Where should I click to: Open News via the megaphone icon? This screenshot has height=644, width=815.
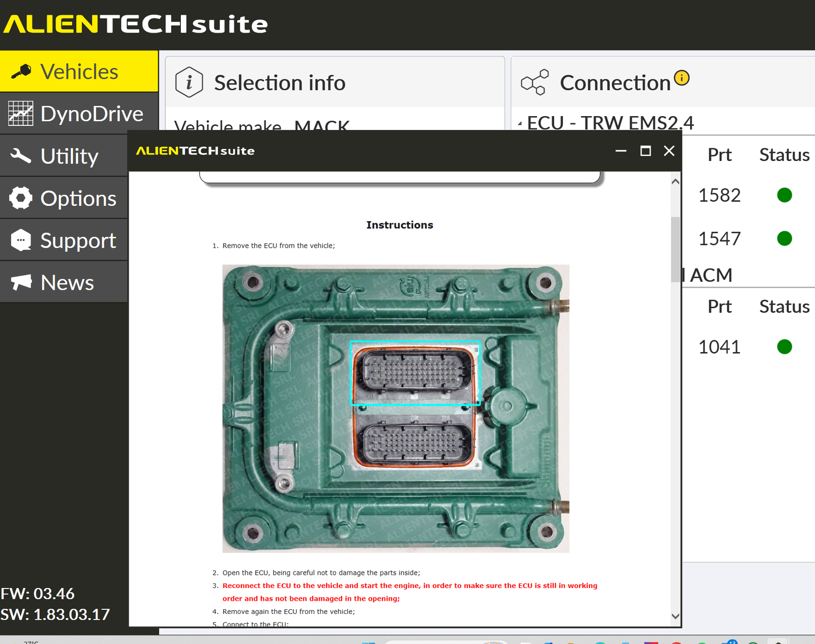click(21, 282)
